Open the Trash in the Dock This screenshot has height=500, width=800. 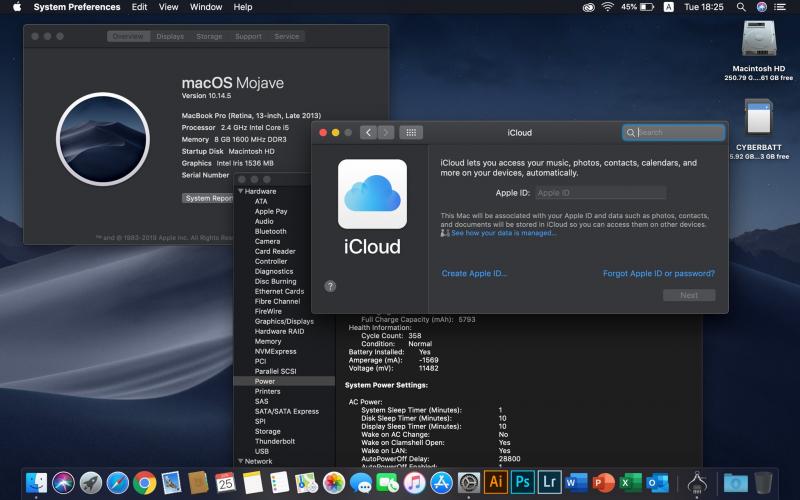pyautogui.click(x=763, y=482)
